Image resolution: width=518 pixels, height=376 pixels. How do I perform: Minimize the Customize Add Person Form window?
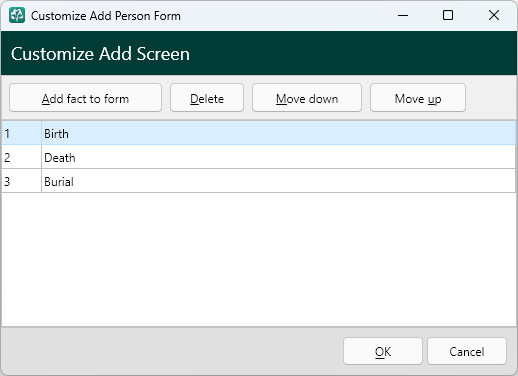pos(403,15)
